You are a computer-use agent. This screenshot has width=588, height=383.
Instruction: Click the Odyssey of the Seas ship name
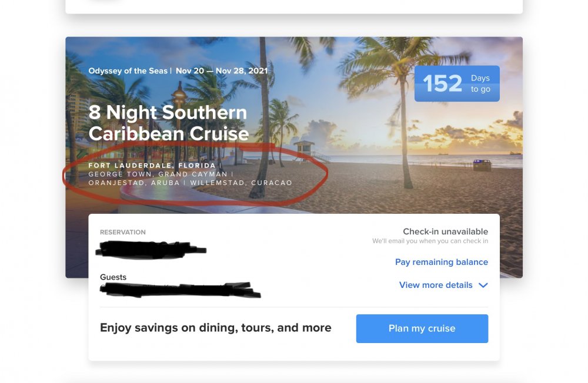tap(128, 71)
